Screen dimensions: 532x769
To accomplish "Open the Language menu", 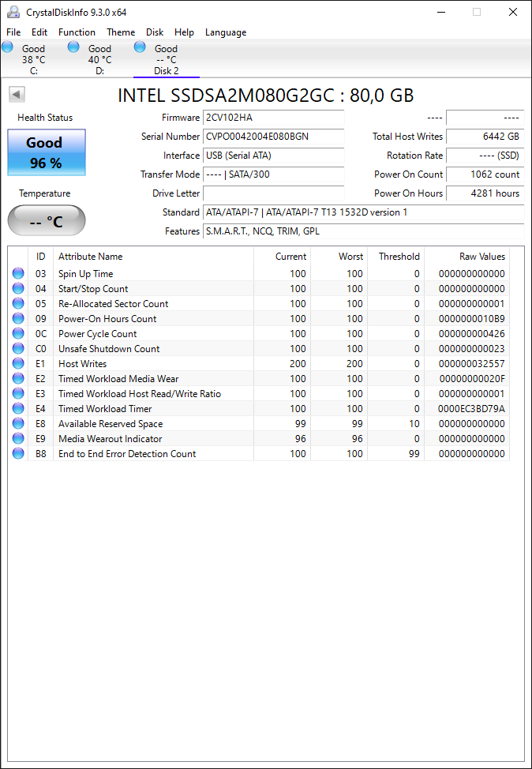I will click(226, 32).
